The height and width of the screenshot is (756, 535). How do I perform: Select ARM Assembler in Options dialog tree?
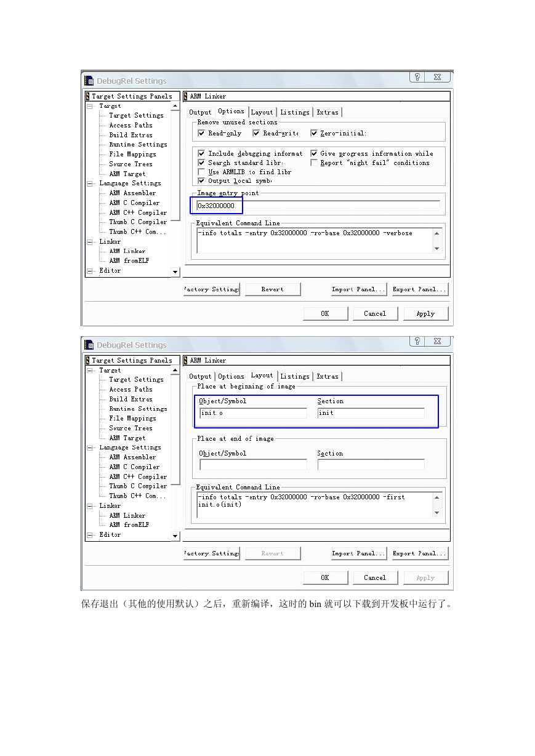pos(132,193)
